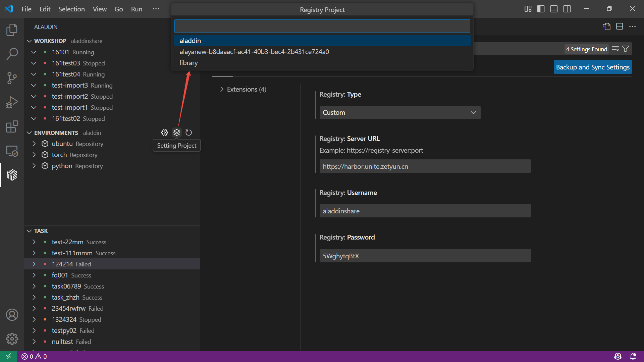Open the Explorer view in the activity bar
Screen dimensions: 644x362
click(x=12, y=30)
